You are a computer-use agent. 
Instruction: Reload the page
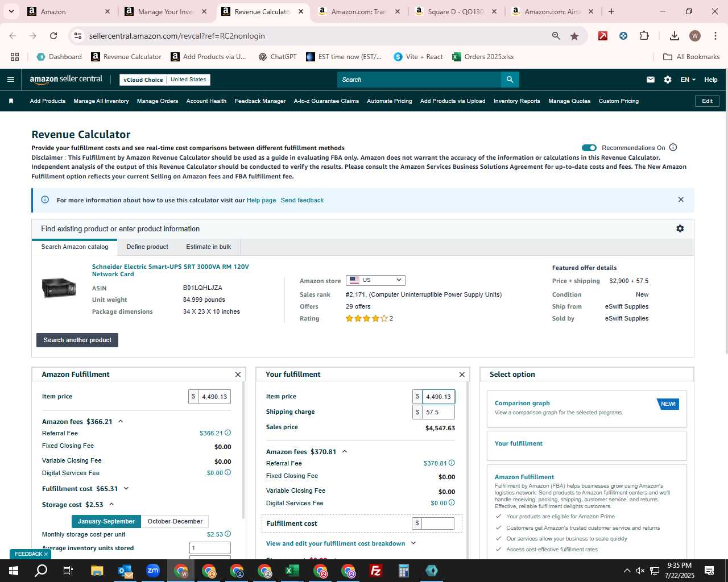tap(53, 36)
